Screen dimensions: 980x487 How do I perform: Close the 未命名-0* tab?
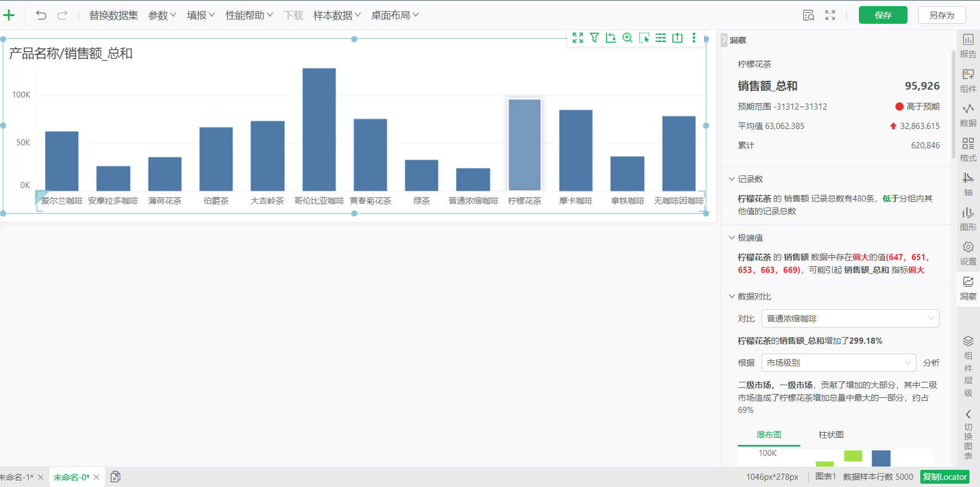(x=96, y=477)
